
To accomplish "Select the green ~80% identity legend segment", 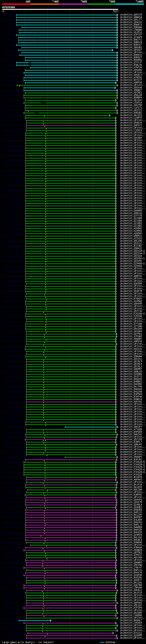I will (x=101, y=4).
